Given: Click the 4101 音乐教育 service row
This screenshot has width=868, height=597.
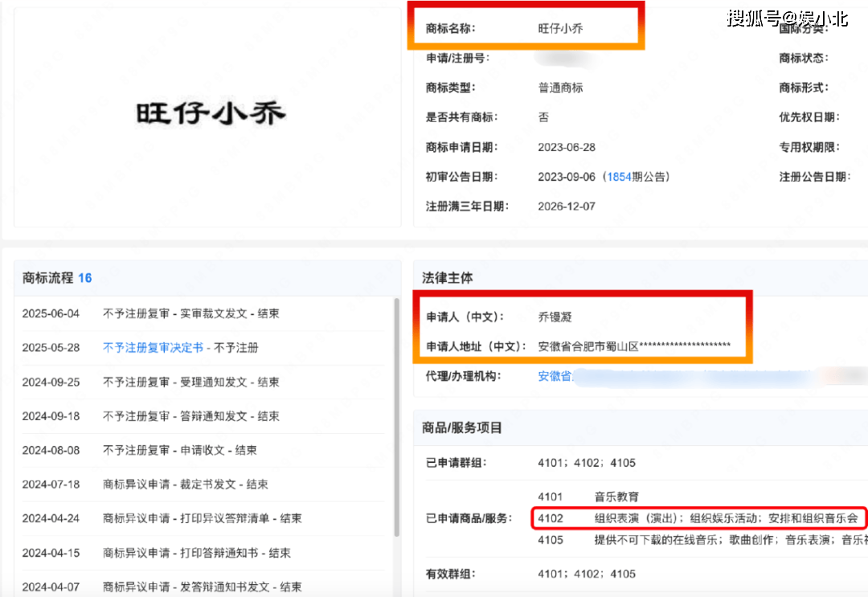Looking at the screenshot, I should coord(588,497).
